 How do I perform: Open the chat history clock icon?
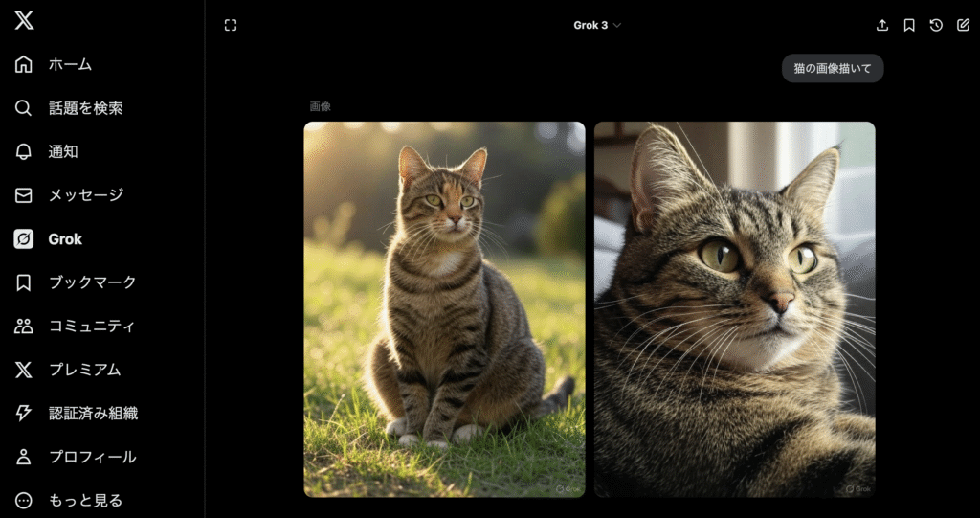[936, 25]
